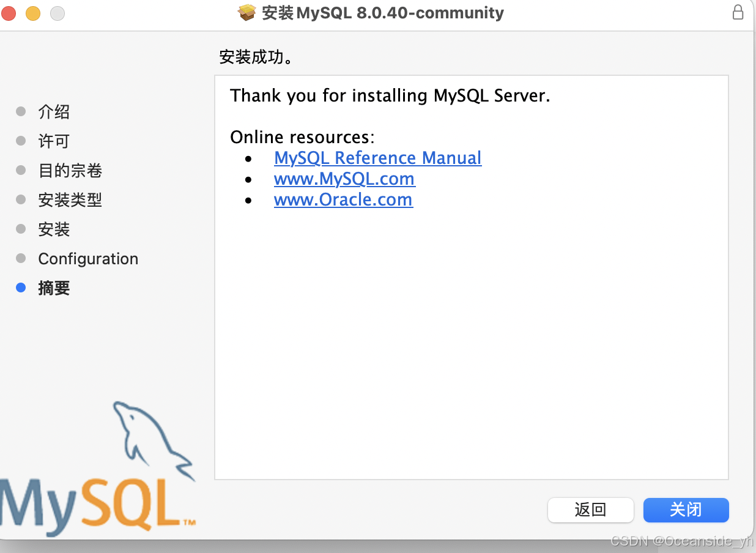
Task: Click the MySQL installer package icon
Action: click(x=246, y=12)
